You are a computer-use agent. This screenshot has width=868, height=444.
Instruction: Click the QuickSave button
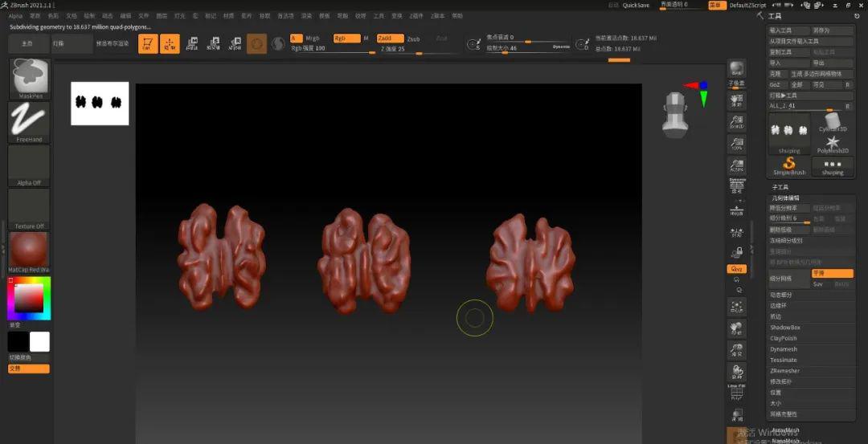click(636, 5)
